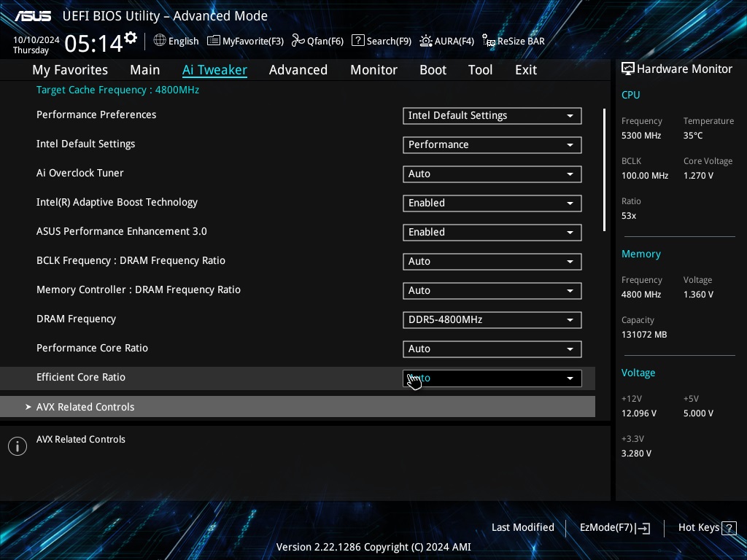Screen dimensions: 747x560
Task: Click the globe language icon
Action: pos(160,41)
